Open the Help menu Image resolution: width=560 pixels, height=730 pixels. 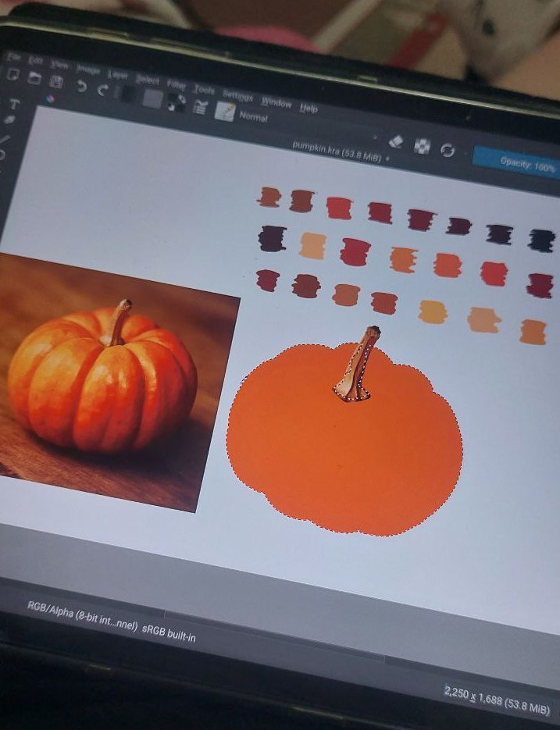pyautogui.click(x=309, y=109)
